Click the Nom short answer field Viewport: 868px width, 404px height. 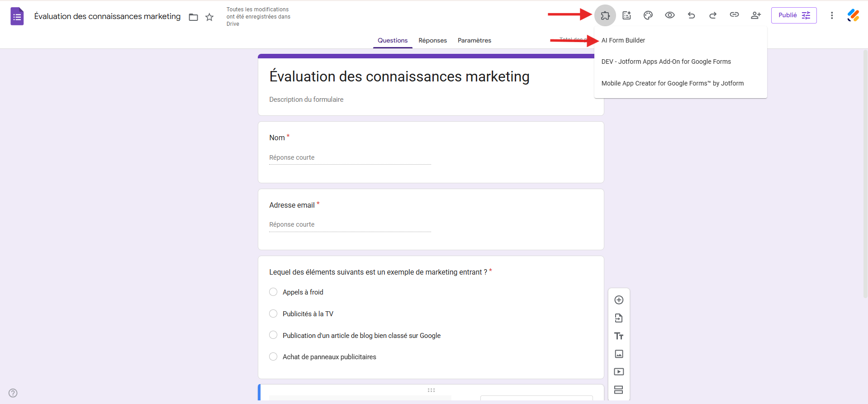350,157
